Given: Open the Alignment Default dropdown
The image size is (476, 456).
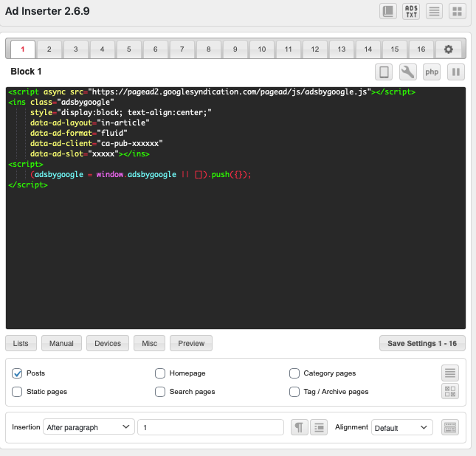Looking at the screenshot, I should [x=402, y=427].
